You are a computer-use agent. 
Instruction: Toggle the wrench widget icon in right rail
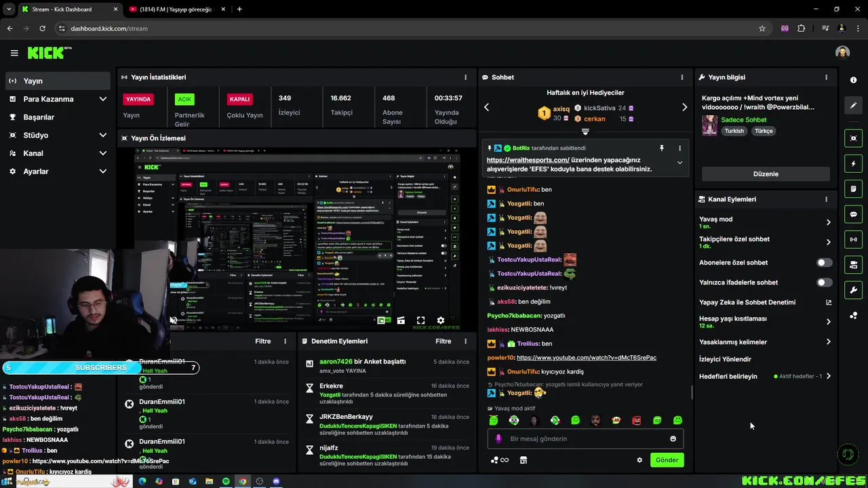pos(853,290)
